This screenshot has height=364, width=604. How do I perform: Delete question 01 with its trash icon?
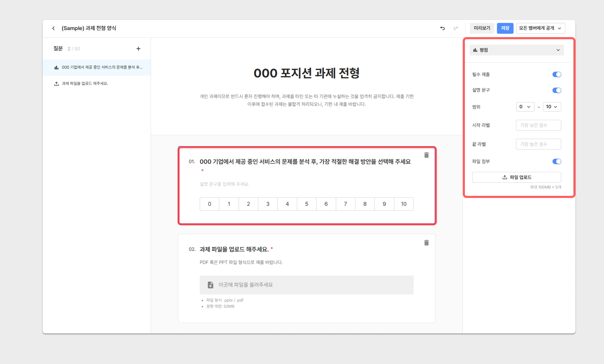(426, 155)
